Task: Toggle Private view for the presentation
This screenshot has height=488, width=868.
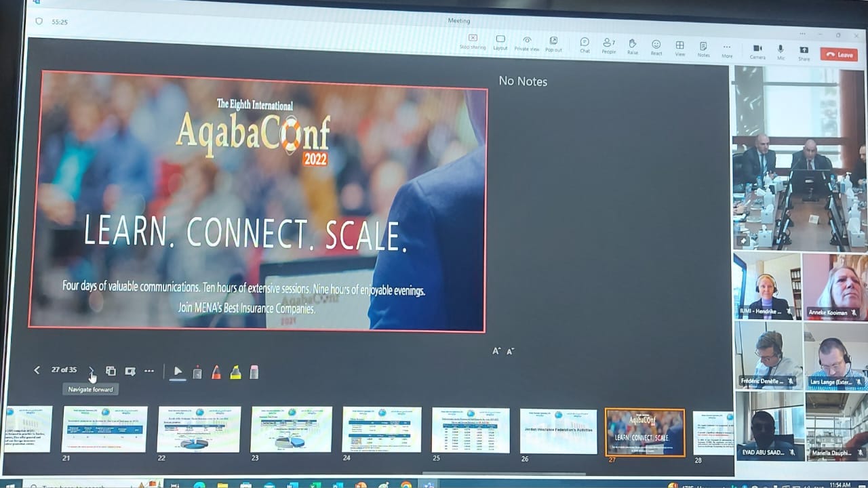Action: (x=527, y=43)
